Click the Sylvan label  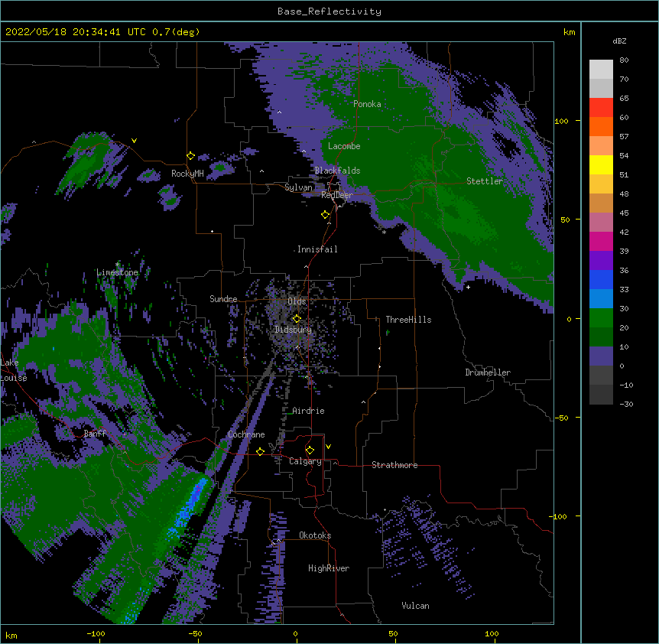(298, 187)
